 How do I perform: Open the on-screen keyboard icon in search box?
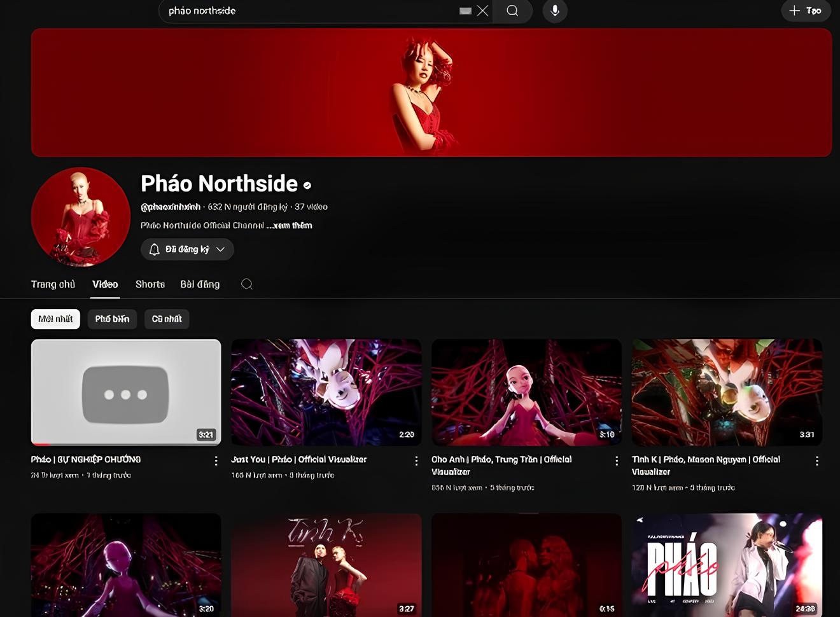pos(465,11)
